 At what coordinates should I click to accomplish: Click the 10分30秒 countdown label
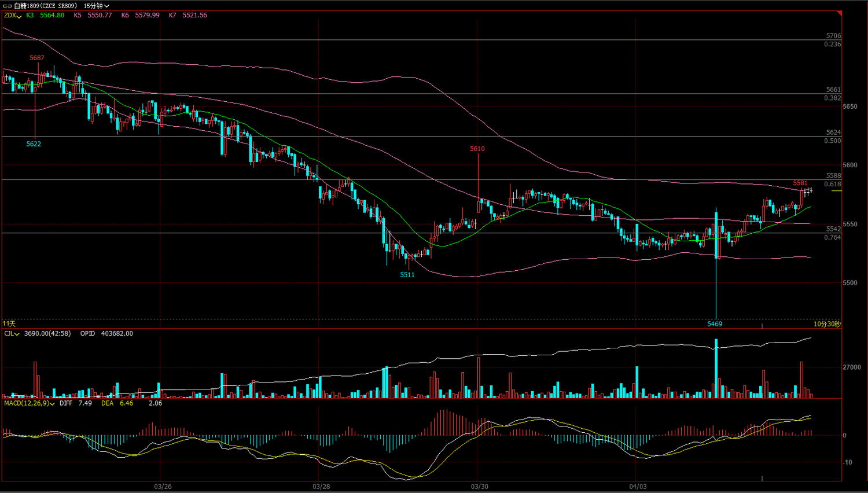click(x=827, y=324)
